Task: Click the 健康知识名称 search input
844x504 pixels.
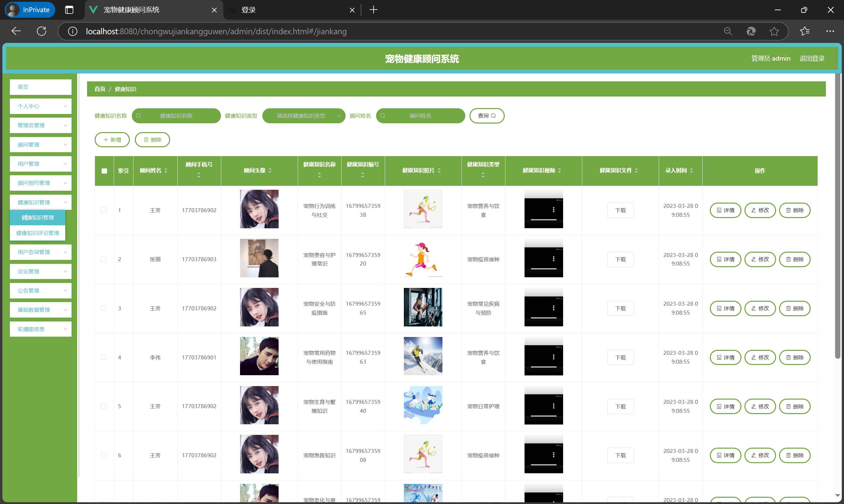Action: pyautogui.click(x=176, y=116)
